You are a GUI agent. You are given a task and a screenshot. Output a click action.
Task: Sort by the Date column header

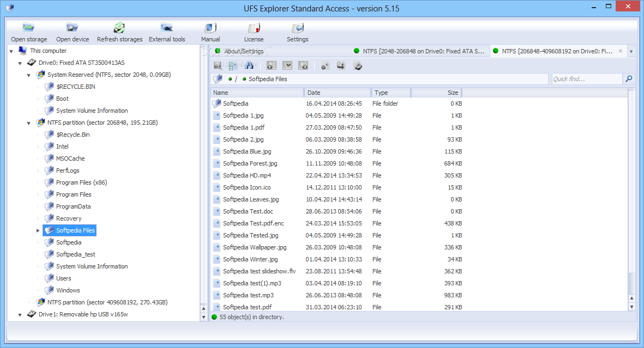337,93
